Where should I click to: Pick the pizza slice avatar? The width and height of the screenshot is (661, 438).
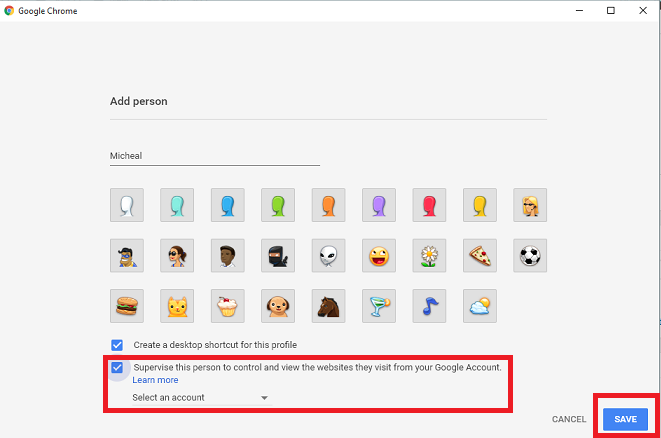(480, 255)
